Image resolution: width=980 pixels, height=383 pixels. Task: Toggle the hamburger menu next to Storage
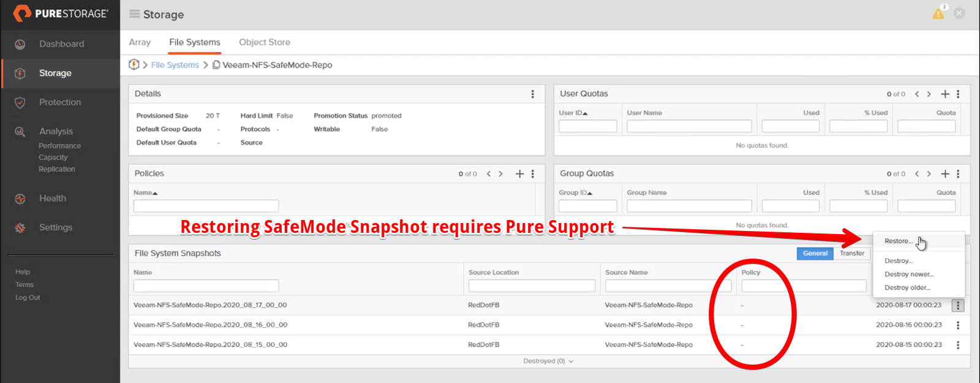(x=134, y=14)
